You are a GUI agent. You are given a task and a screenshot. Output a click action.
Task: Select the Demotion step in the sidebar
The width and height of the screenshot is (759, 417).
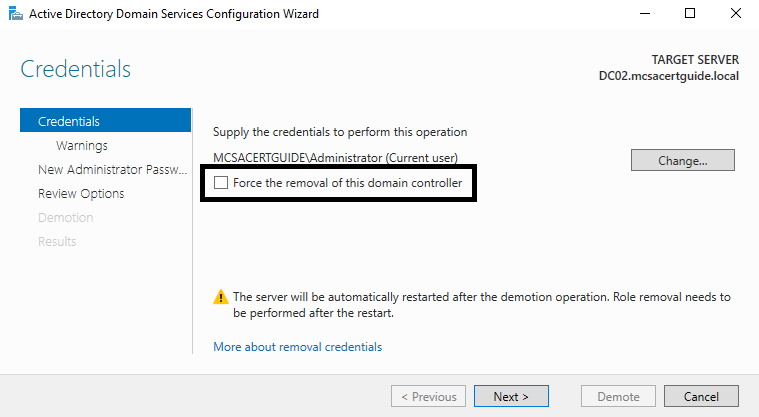[65, 217]
